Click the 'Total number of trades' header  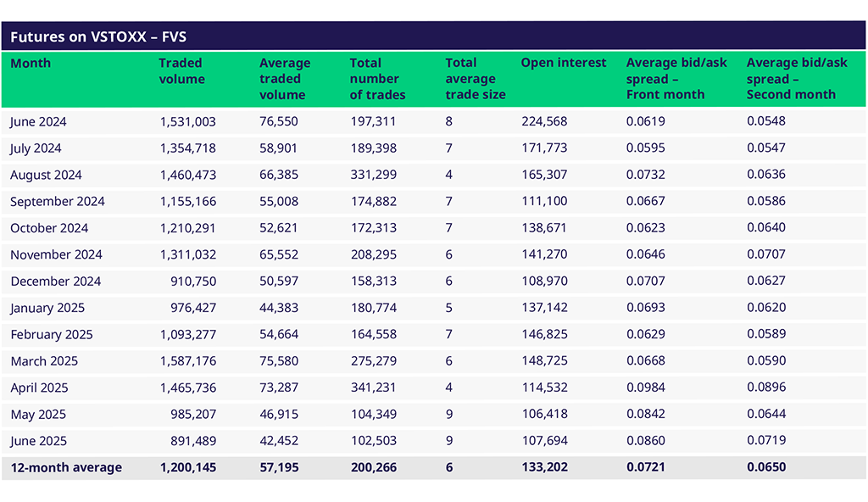[377, 79]
